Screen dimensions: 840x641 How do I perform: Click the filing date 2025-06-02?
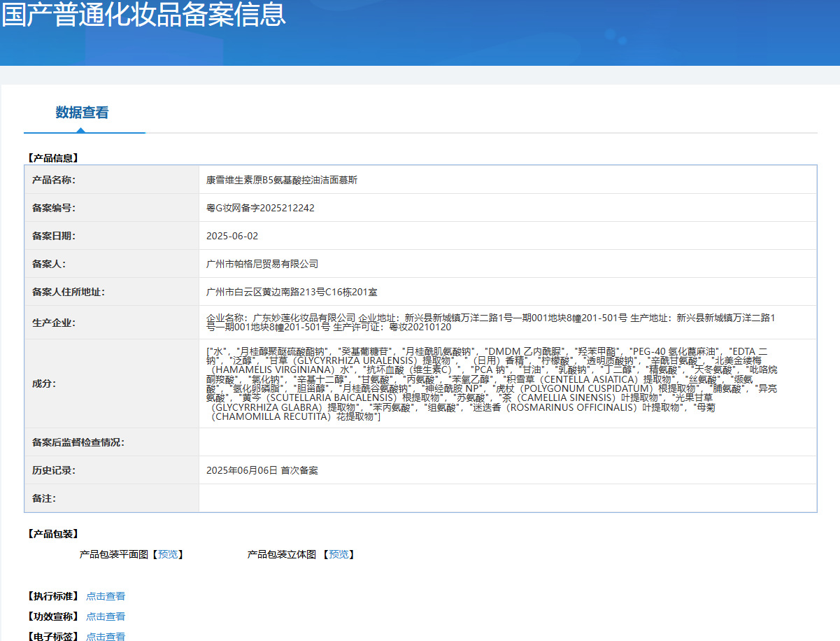pyautogui.click(x=232, y=236)
